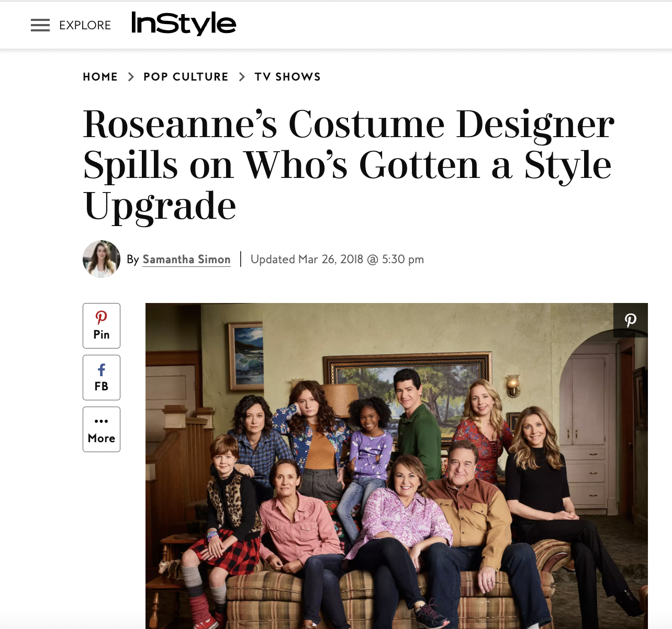Open the hamburger navigation menu

(x=40, y=25)
